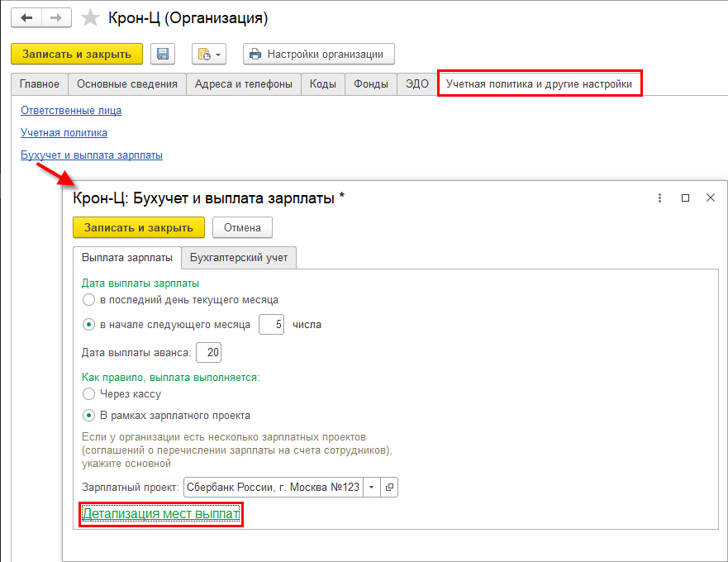Click the Отмена button
This screenshot has height=562, width=728.
point(242,227)
